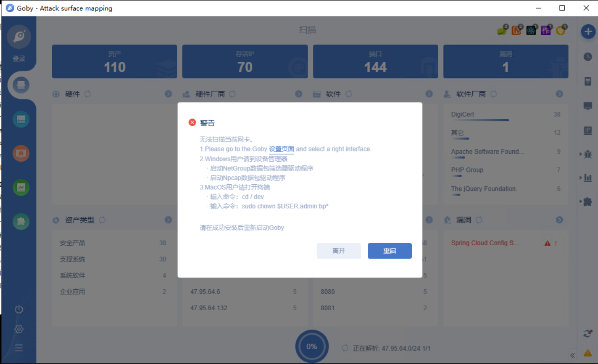
Task: Click the green leaf extension icon at top
Action: click(502, 30)
